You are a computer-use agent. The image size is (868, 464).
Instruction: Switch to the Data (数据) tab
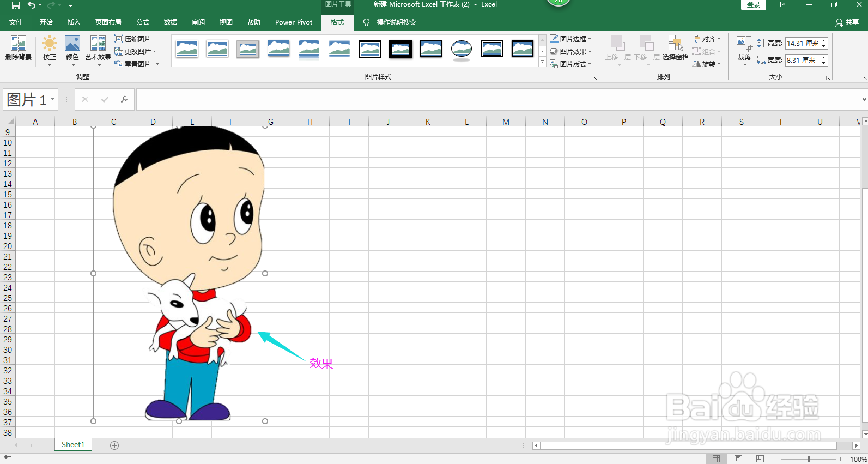(171, 22)
